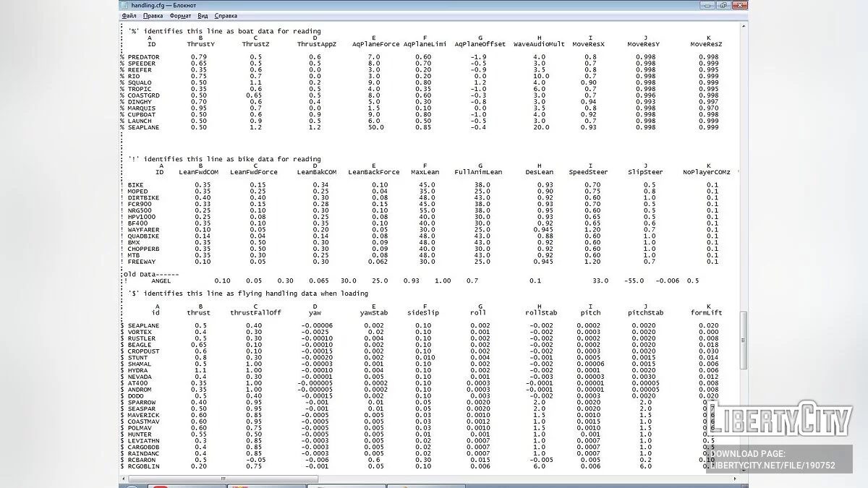
Task: Maximize the Notepad window
Action: pyautogui.click(x=723, y=5)
